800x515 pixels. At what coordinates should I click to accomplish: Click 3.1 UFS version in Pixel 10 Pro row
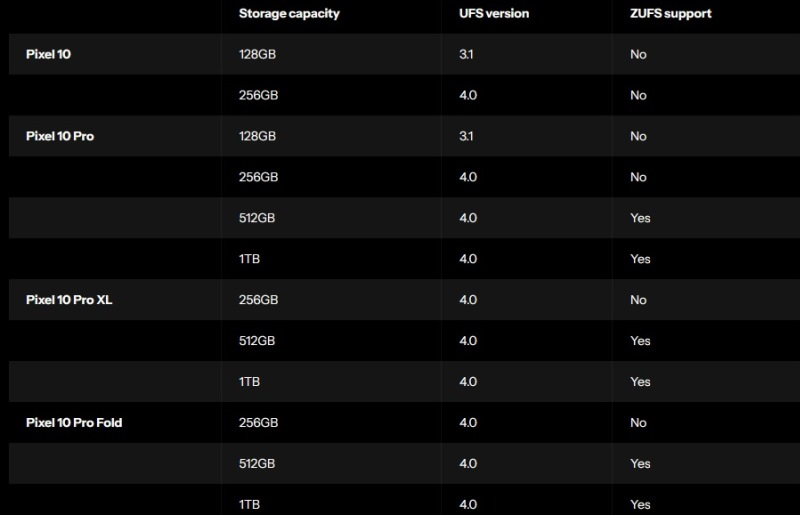(x=467, y=136)
